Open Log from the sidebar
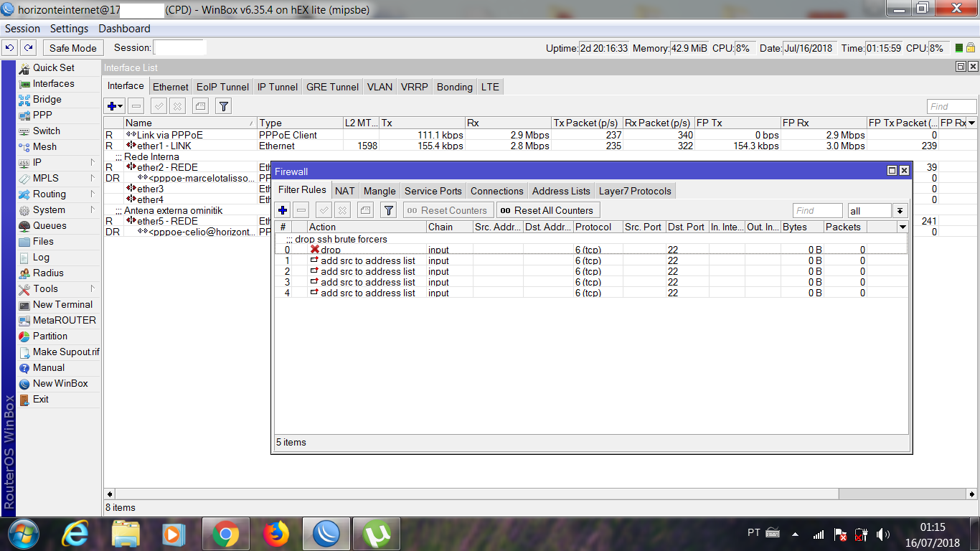Image resolution: width=980 pixels, height=551 pixels. click(41, 257)
